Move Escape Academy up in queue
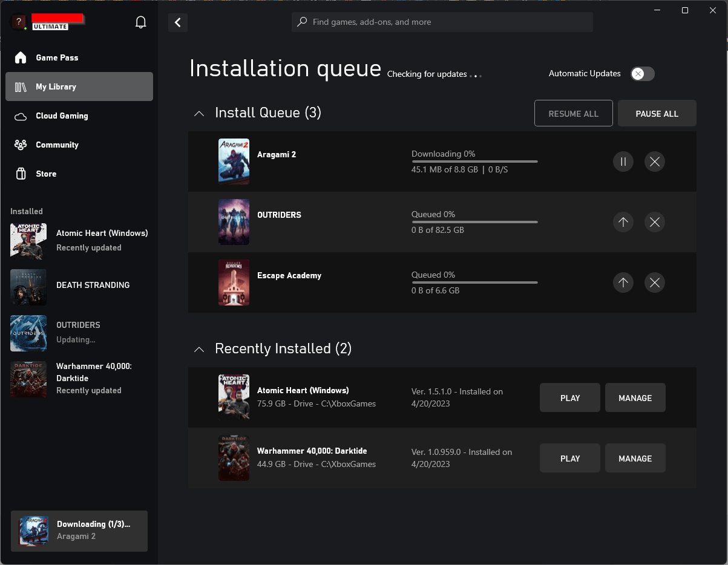Image resolution: width=728 pixels, height=565 pixels. click(x=623, y=282)
